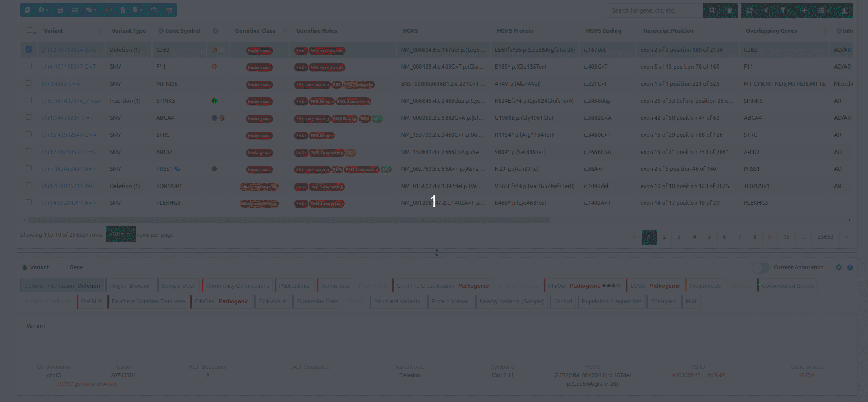Image resolution: width=868 pixels, height=402 pixels.
Task: Click the trash icon beside search
Action: [729, 10]
